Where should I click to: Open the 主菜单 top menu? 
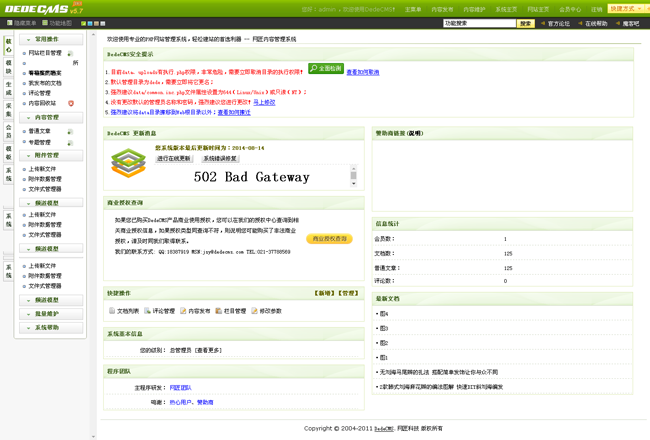point(413,9)
